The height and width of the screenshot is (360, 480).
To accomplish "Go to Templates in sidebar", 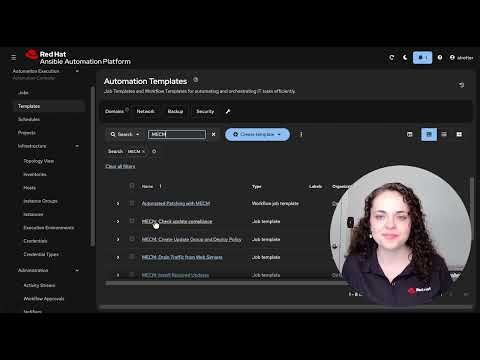I will pyautogui.click(x=49, y=106).
